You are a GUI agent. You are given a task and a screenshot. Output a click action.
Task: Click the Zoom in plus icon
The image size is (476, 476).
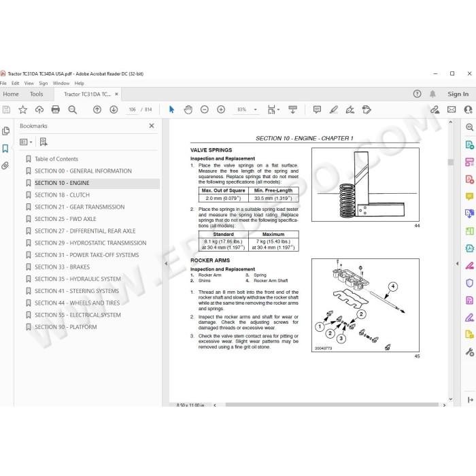tap(221, 109)
